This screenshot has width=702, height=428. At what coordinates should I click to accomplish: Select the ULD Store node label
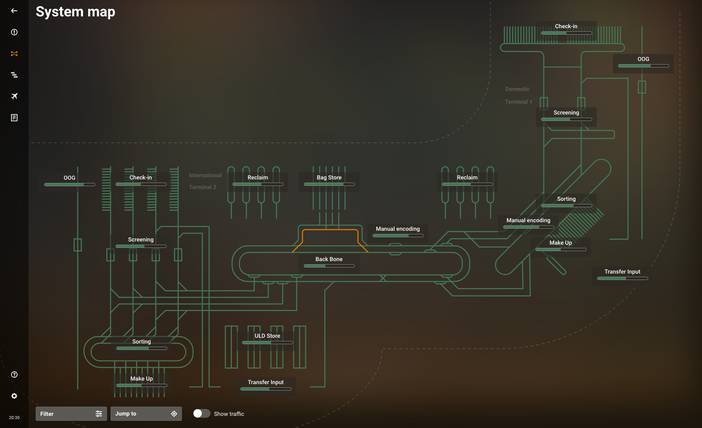coord(267,336)
